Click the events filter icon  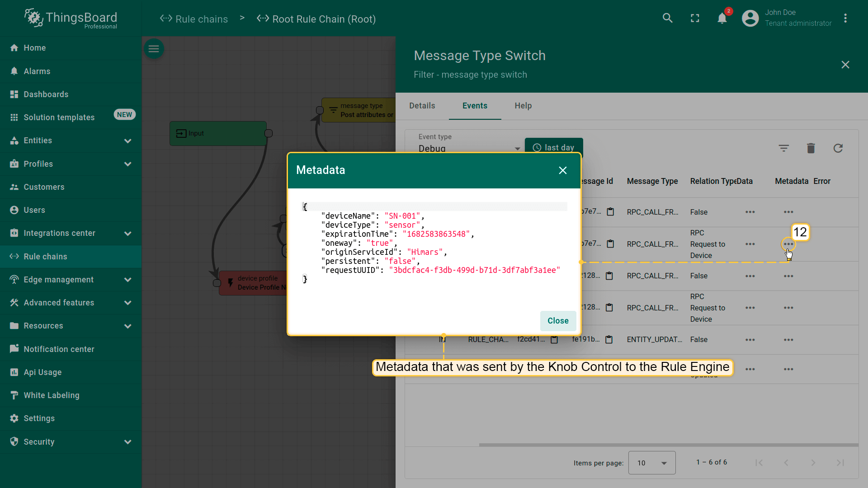783,148
